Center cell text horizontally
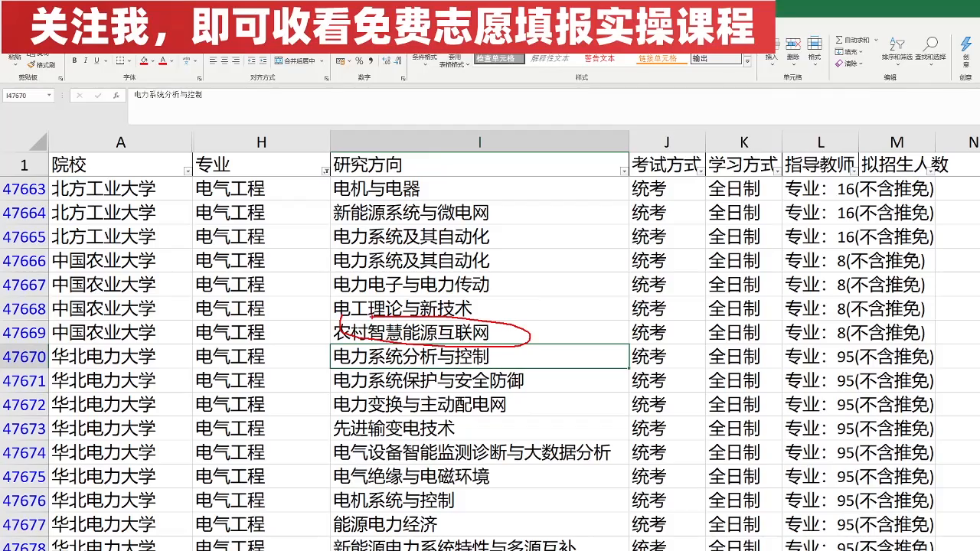This screenshot has width=980, height=551. pyautogui.click(x=224, y=60)
